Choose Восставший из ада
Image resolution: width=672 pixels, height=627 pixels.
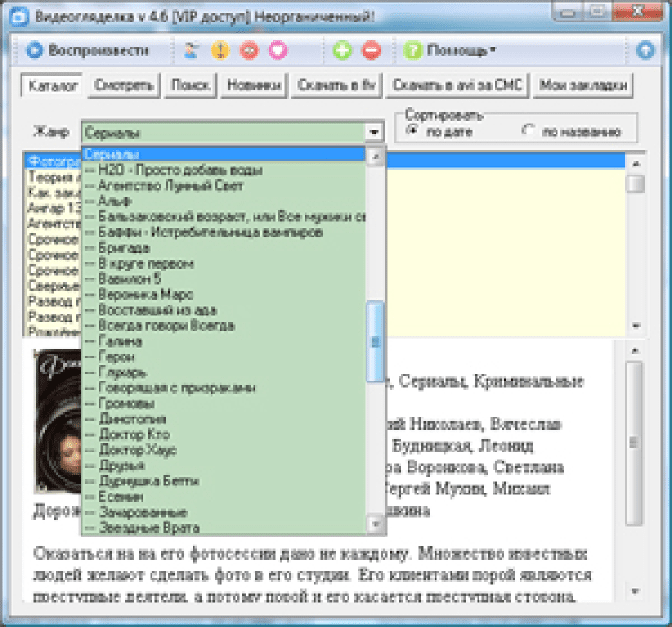tap(223, 310)
